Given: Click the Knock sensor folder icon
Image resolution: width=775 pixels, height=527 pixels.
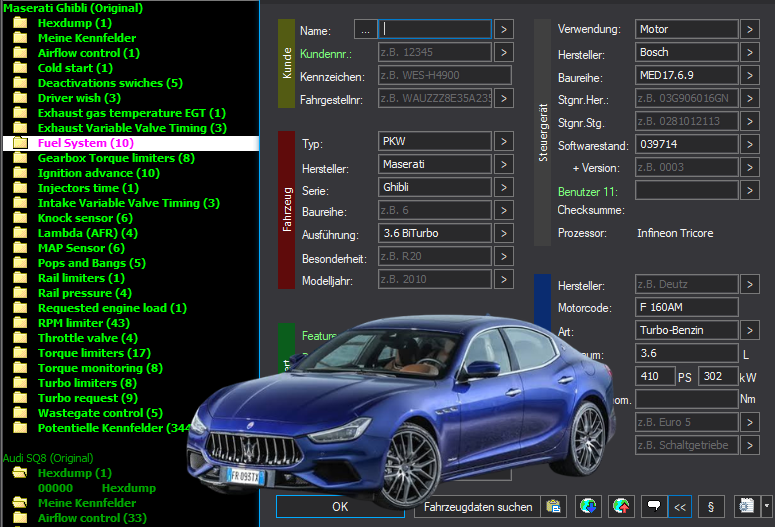Looking at the screenshot, I should point(20,218).
